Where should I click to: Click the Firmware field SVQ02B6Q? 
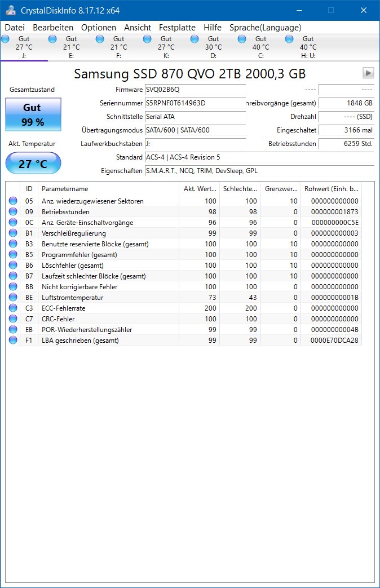(196, 90)
